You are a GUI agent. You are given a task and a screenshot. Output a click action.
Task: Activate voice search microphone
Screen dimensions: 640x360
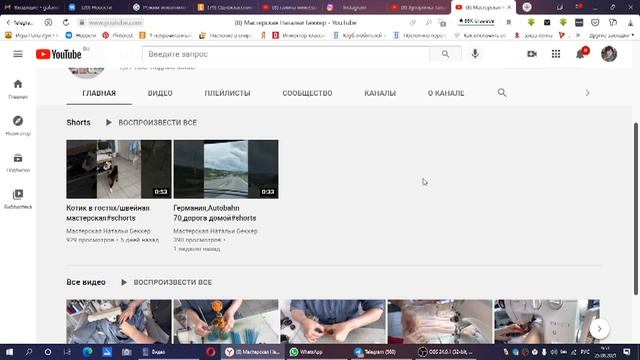coord(475,54)
